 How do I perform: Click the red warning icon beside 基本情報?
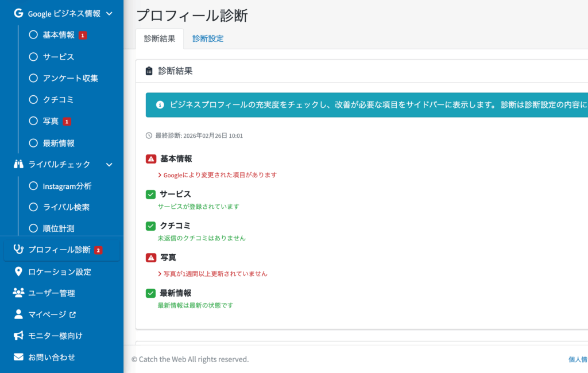pyautogui.click(x=151, y=159)
